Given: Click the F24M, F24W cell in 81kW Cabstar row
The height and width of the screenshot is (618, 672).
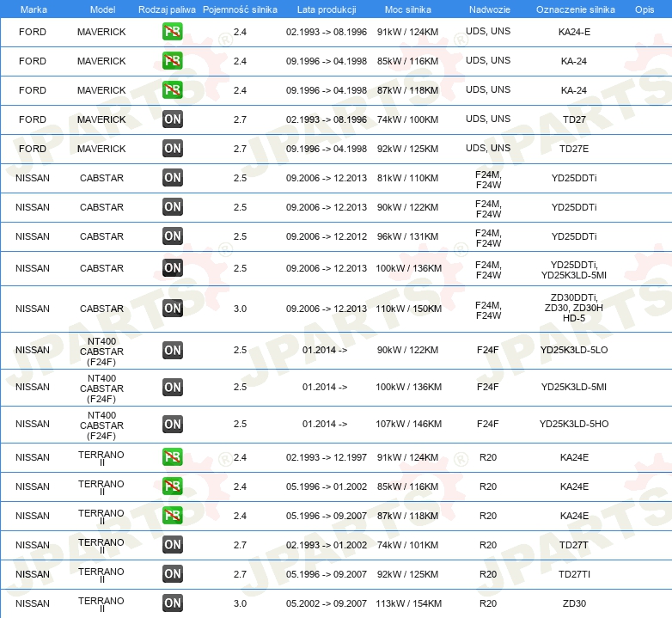Looking at the screenshot, I should tap(488, 180).
